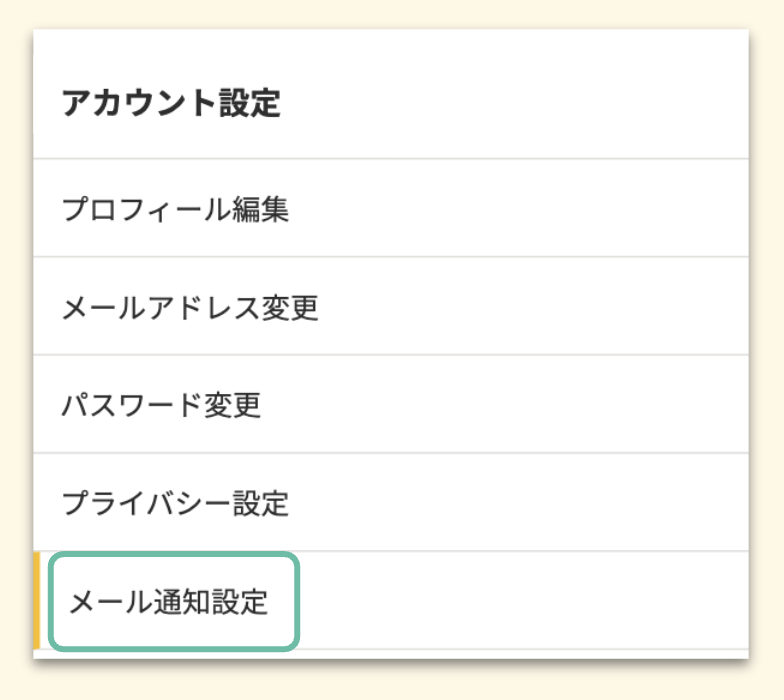This screenshot has width=784, height=700.
Task: Open the email address change link
Action: coord(190,307)
